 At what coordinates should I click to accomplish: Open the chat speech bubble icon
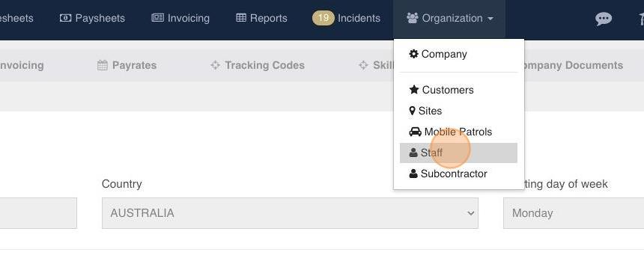pyautogui.click(x=604, y=19)
